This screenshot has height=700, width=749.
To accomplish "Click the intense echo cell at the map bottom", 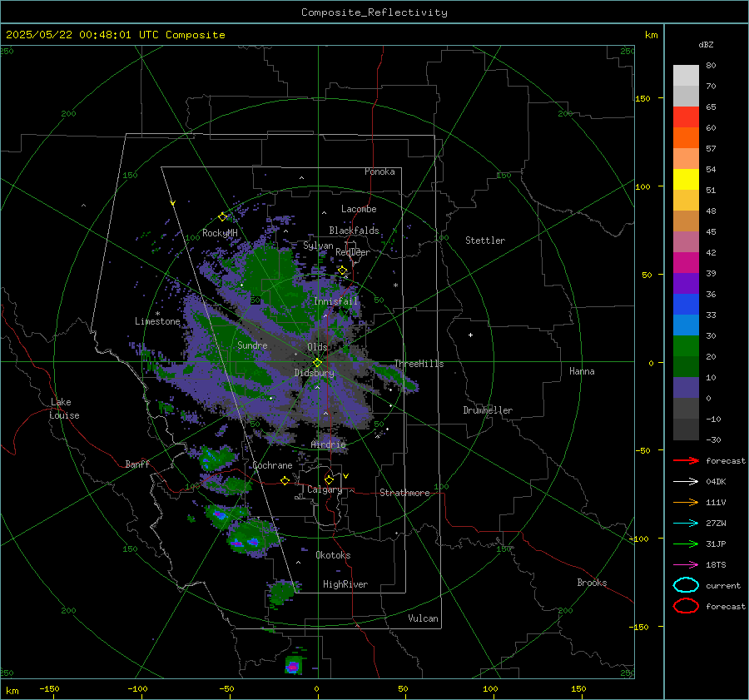I will coord(293,665).
